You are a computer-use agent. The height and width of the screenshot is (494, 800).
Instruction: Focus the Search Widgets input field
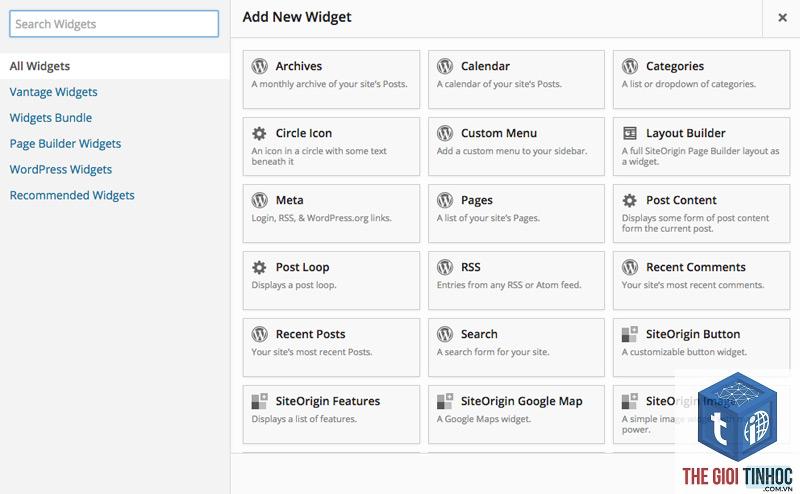pos(114,24)
